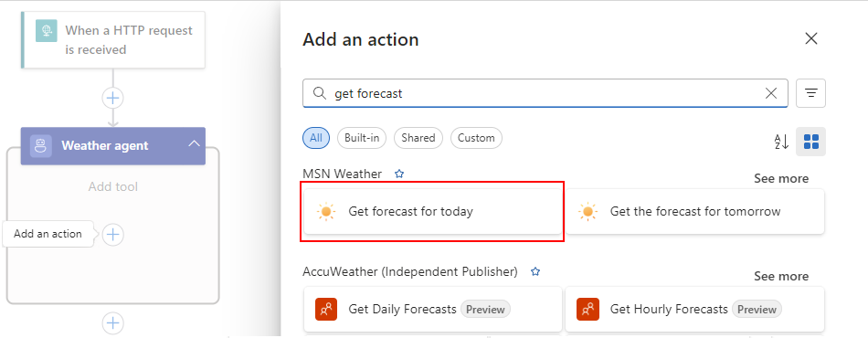Select the Shared filter pill
The image size is (868, 338).
coord(418,138)
